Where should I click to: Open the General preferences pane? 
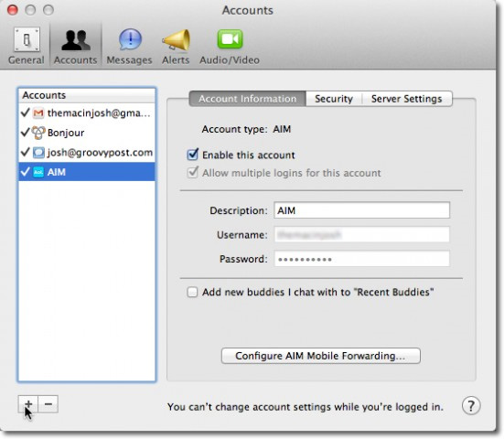tap(27, 46)
